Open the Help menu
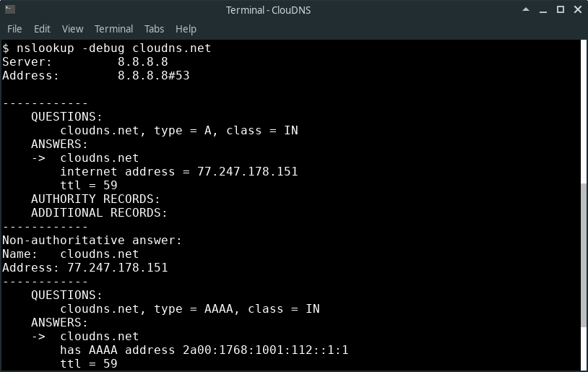The height and width of the screenshot is (372, 588). point(186,29)
